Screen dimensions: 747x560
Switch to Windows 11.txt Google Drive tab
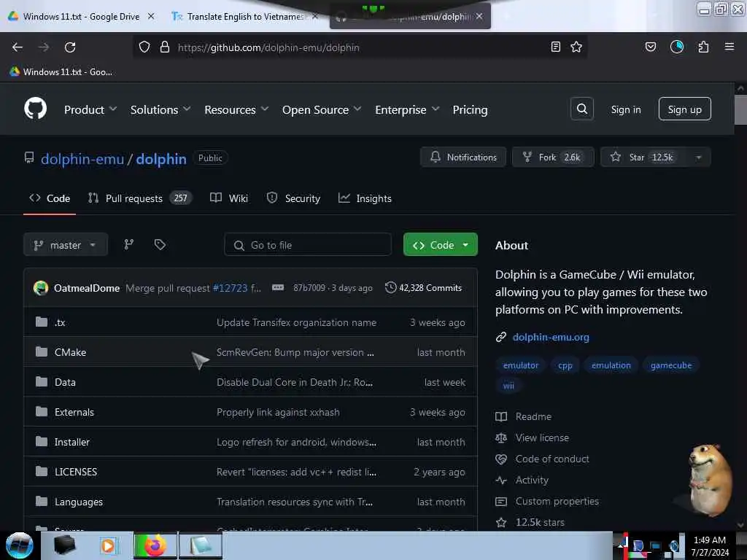click(x=82, y=16)
